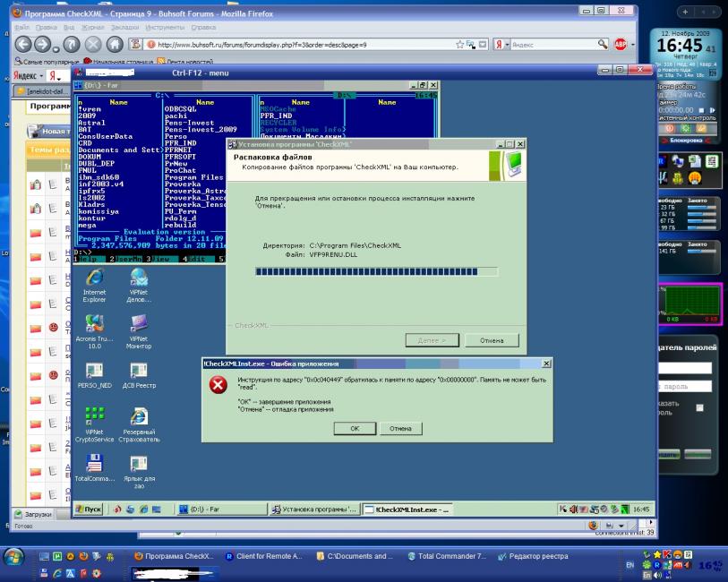Viewport: 728px width, 582px height.
Task: Click the Adblock Plus ABP toolbar icon
Action: pos(620,44)
